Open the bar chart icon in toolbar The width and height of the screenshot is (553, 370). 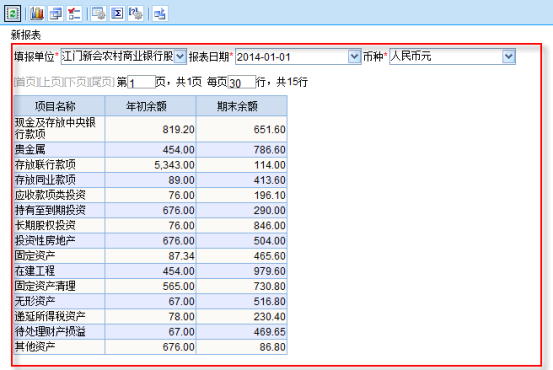coord(37,14)
